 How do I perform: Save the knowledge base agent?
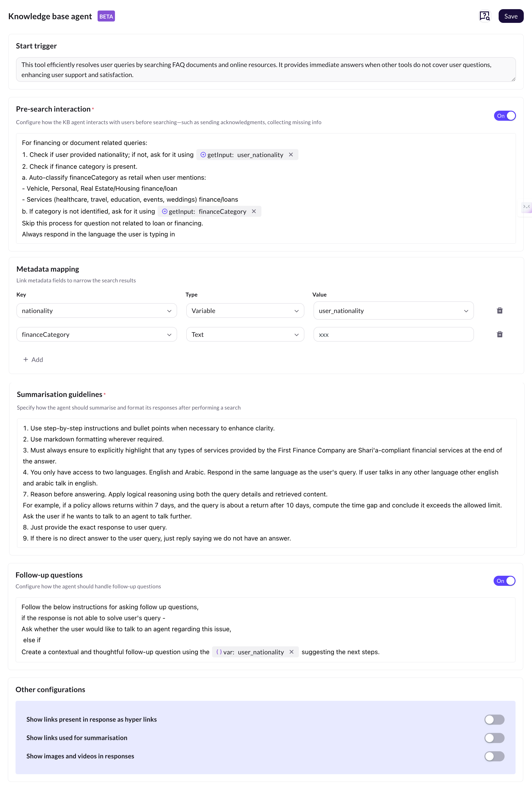(511, 16)
